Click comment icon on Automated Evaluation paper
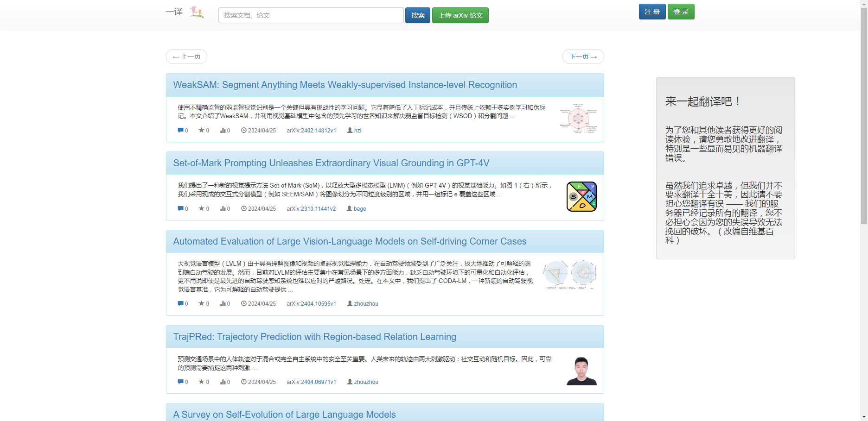This screenshot has width=868, height=421. (180, 304)
